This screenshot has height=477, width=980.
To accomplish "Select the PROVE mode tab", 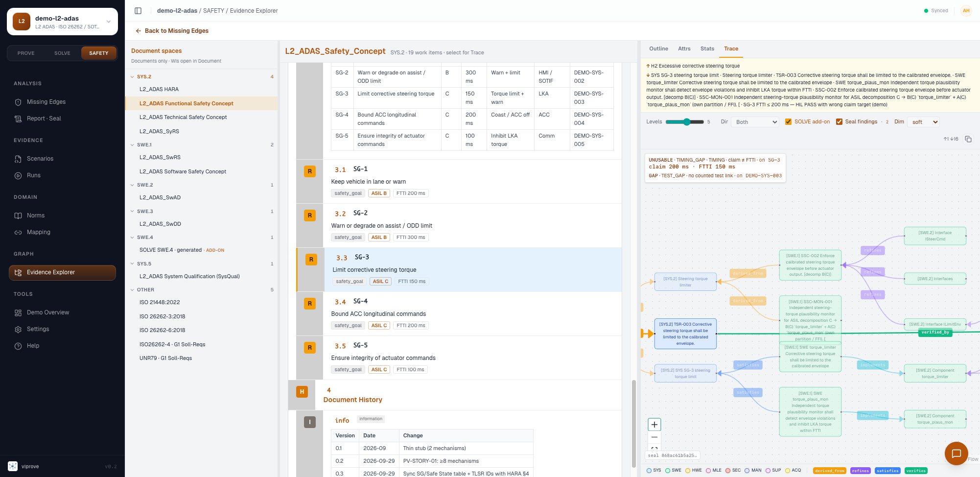I will coord(26,53).
